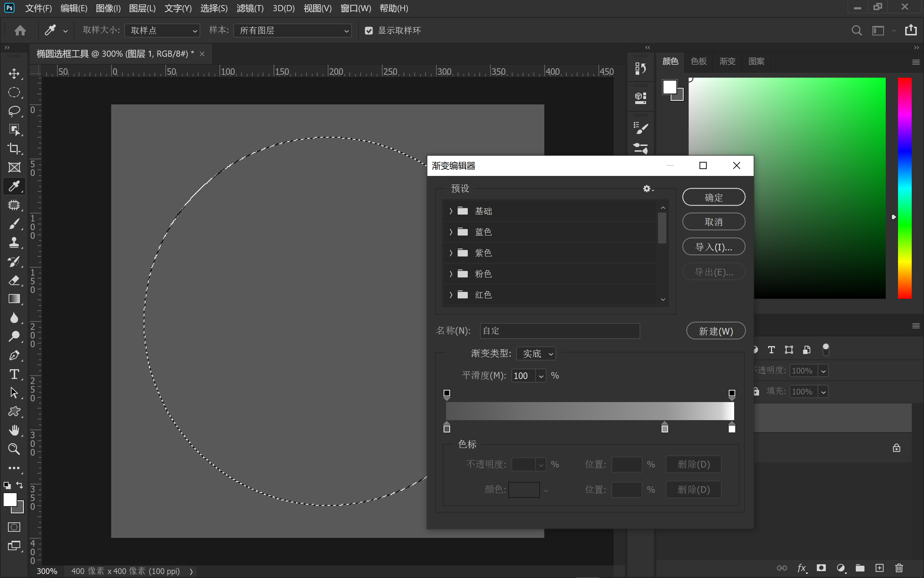This screenshot has width=924, height=578.
Task: Select the Pen tool
Action: pyautogui.click(x=14, y=355)
